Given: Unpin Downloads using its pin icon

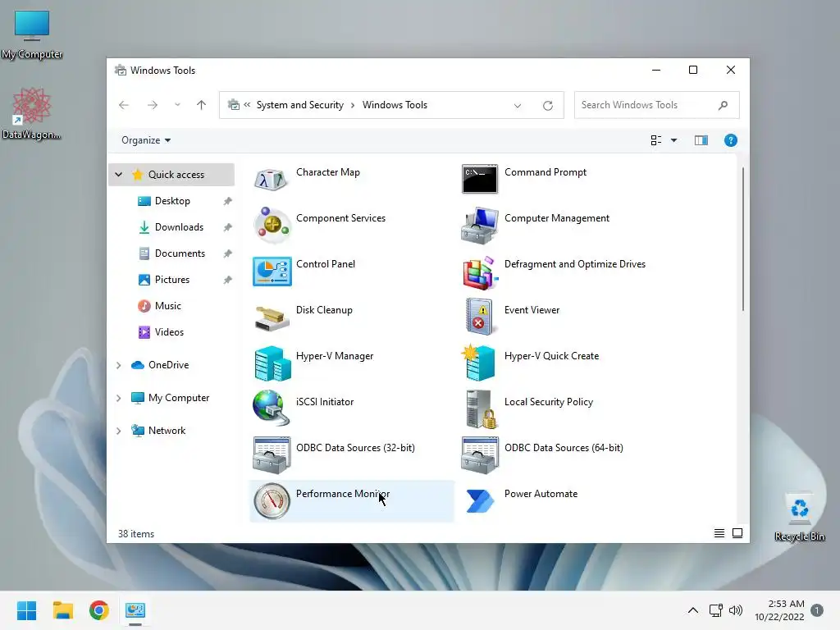Looking at the screenshot, I should [x=228, y=227].
